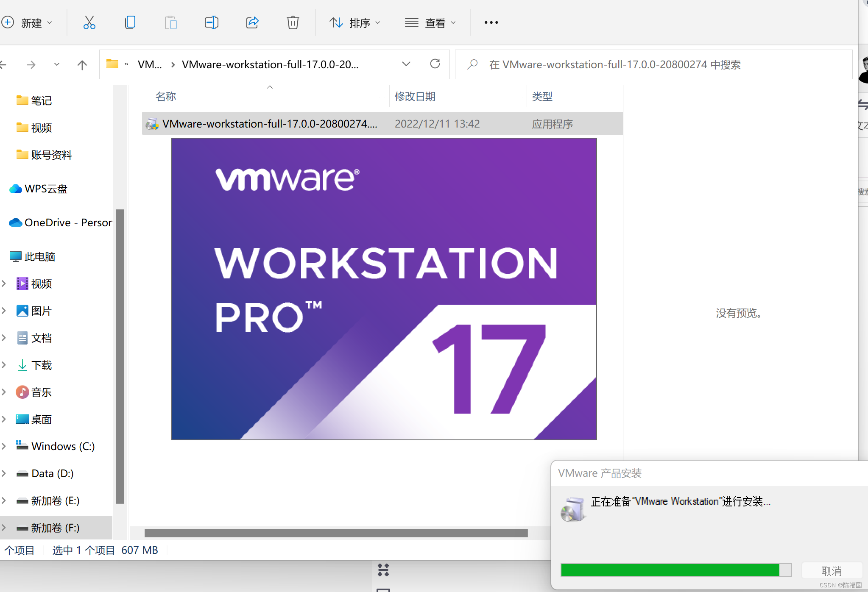Click the Share icon in toolbar
Viewport: 868px width, 592px height.
[x=252, y=22]
